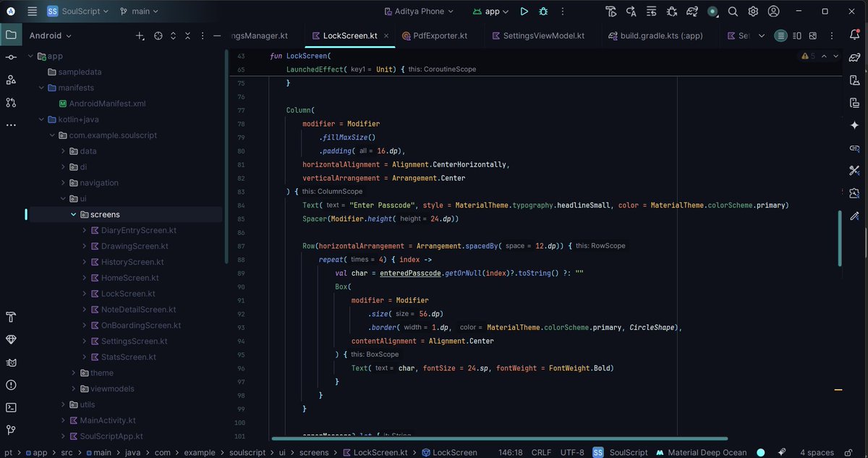Open the hamburger main menu
This screenshot has width=868, height=458.
click(30, 11)
